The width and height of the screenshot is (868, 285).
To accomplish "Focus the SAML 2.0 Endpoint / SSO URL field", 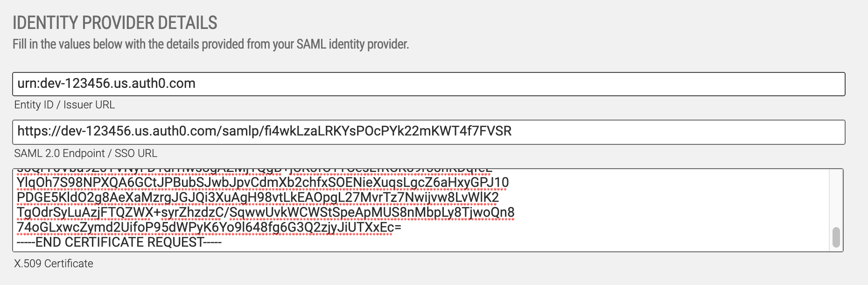I will tap(428, 132).
